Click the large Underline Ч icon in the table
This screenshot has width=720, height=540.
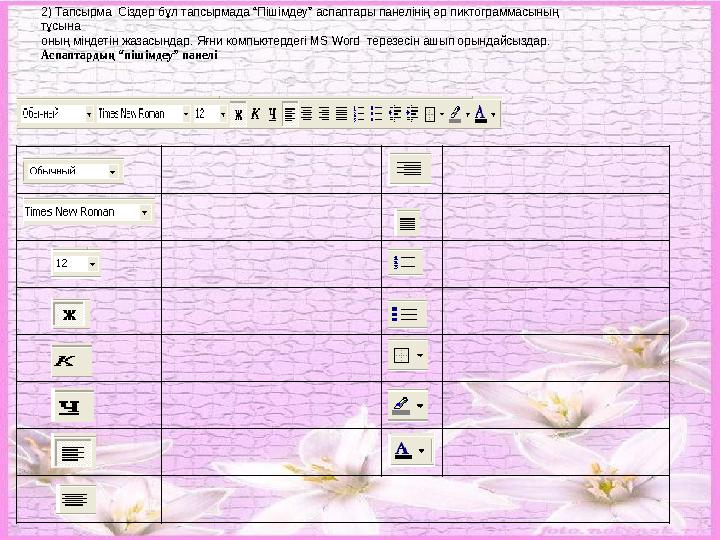[x=73, y=406]
